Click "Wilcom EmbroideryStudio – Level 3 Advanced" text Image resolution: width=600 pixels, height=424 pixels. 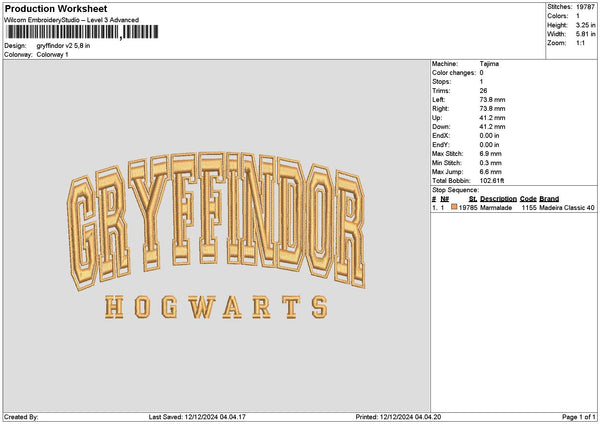click(72, 20)
